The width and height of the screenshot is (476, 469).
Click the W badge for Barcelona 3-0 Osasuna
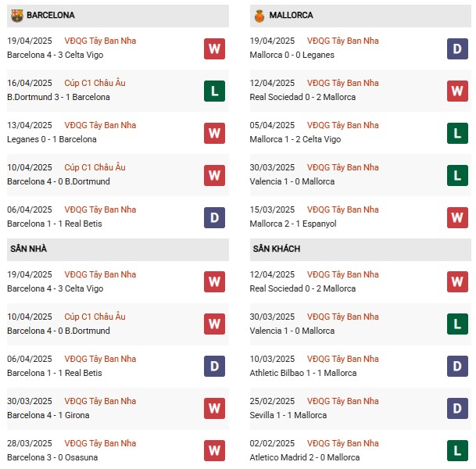coord(214,449)
